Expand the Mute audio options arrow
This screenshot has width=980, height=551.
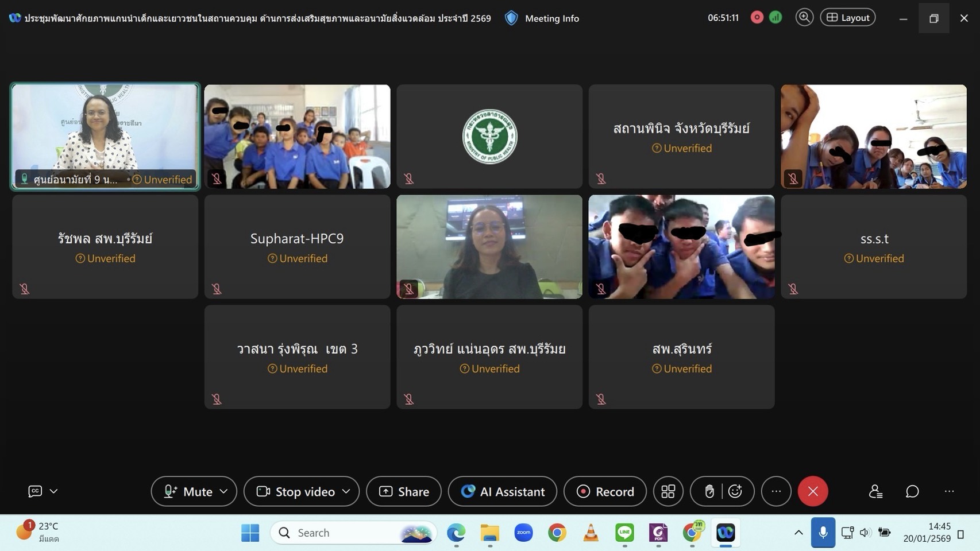coord(224,491)
